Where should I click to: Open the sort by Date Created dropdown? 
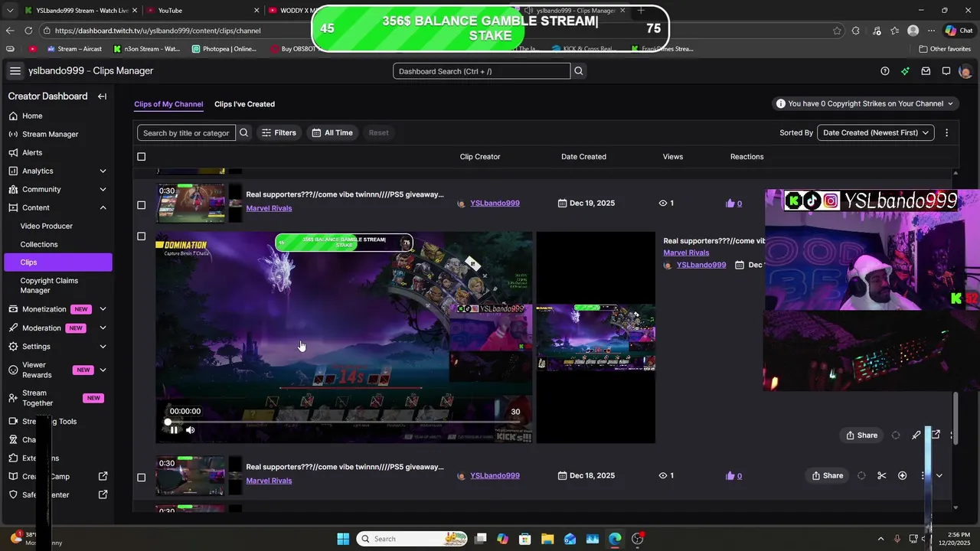[876, 132]
